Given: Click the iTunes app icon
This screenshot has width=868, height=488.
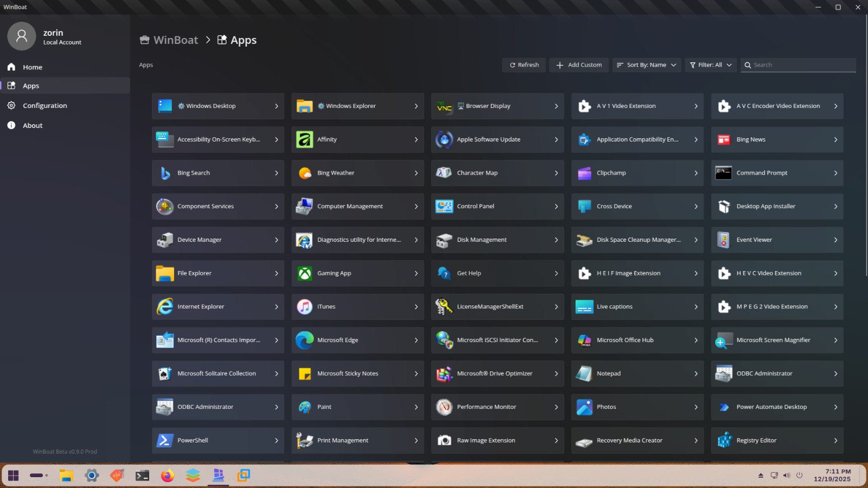Looking at the screenshot, I should [304, 306].
